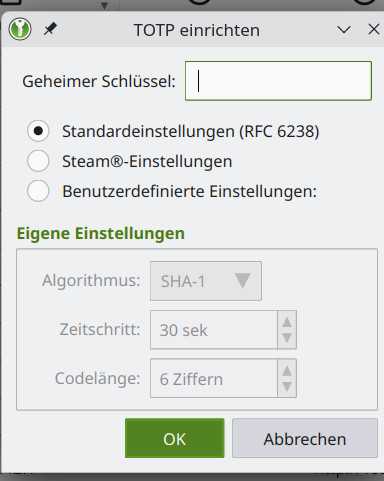Increase Codelänge with up arrow
This screenshot has width=384, height=481.
click(x=287, y=370)
